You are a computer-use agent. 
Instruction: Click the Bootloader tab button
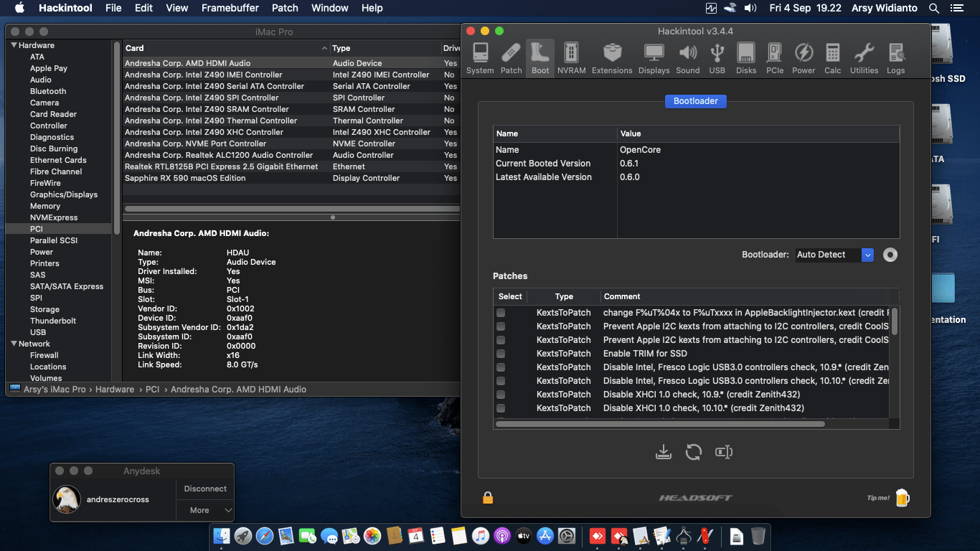click(x=695, y=101)
